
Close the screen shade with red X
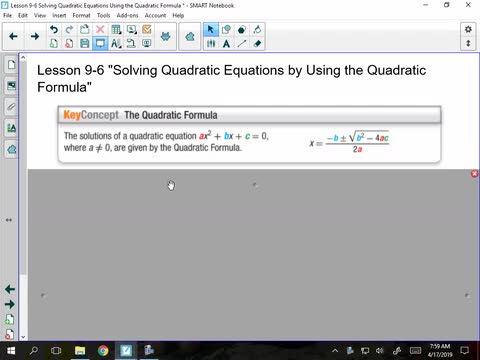(474, 174)
